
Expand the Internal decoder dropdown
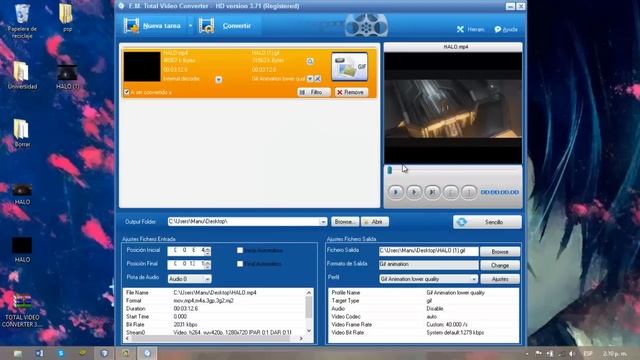click(219, 79)
